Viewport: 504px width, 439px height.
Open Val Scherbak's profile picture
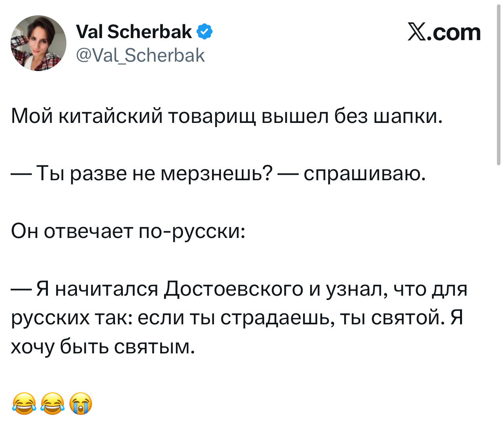click(38, 43)
